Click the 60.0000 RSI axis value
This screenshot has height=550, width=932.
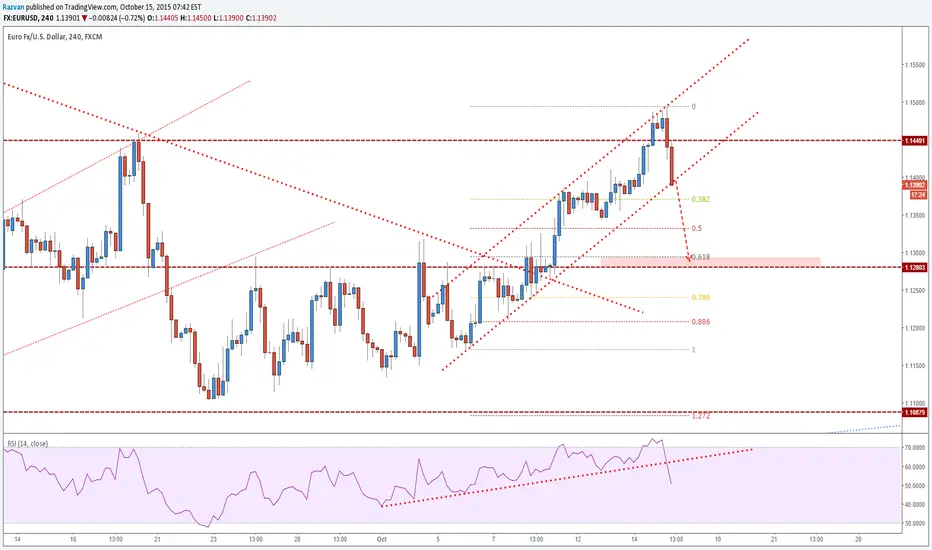(x=915, y=467)
